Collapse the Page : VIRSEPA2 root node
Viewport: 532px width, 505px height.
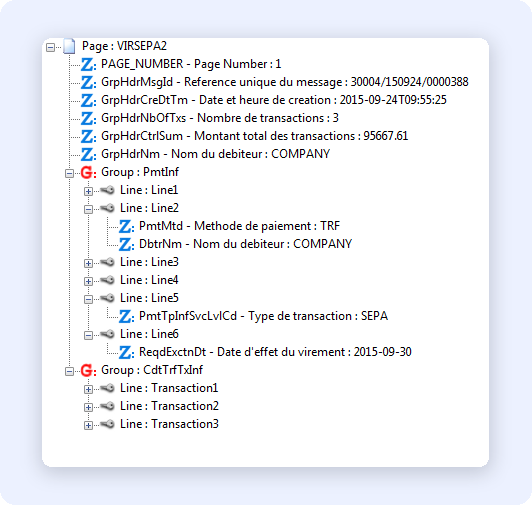(50, 47)
